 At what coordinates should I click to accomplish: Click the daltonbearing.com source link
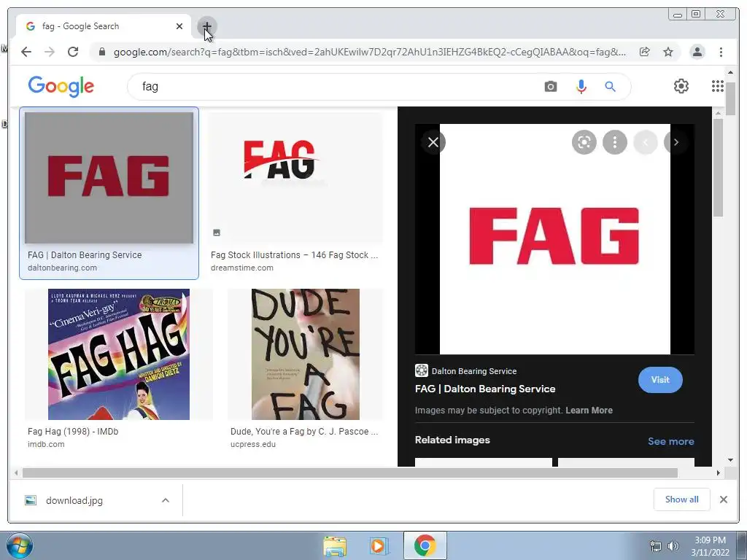pyautogui.click(x=63, y=268)
